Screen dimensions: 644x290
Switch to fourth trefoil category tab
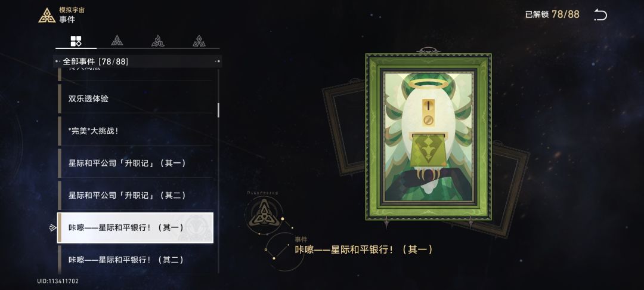(x=199, y=41)
